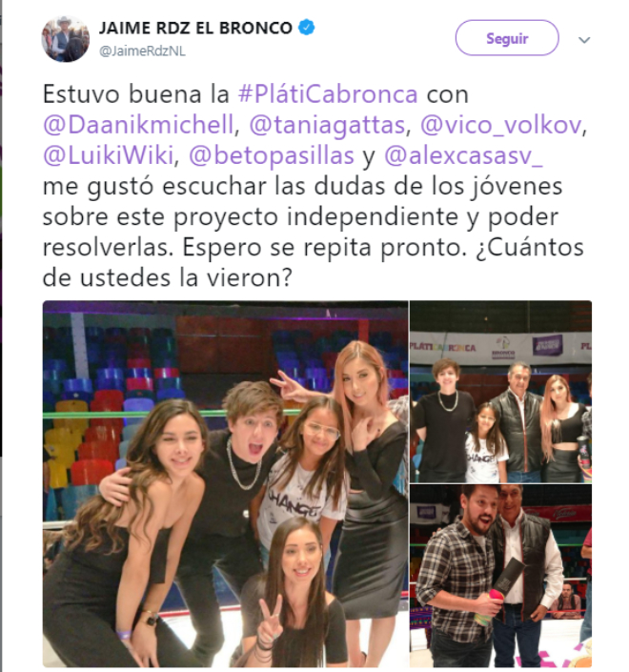Screen dimensions: 629x672
Task: Click the tweet body text
Action: (x=314, y=186)
